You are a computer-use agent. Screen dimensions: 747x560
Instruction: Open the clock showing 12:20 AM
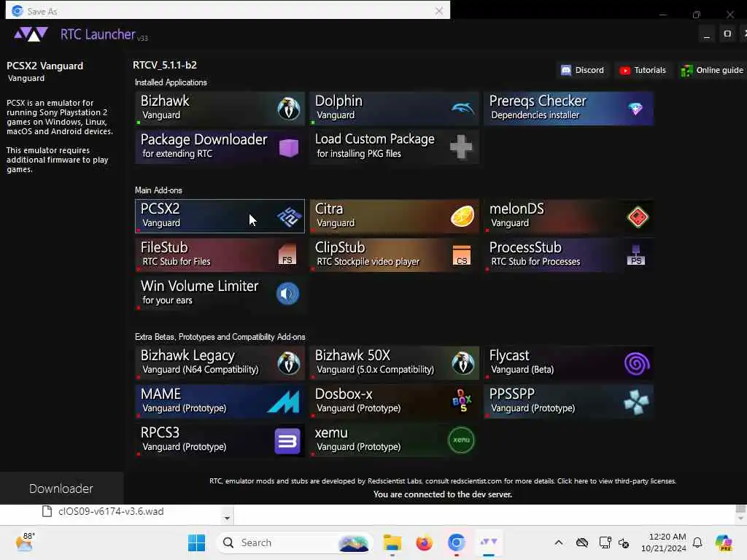(664, 542)
